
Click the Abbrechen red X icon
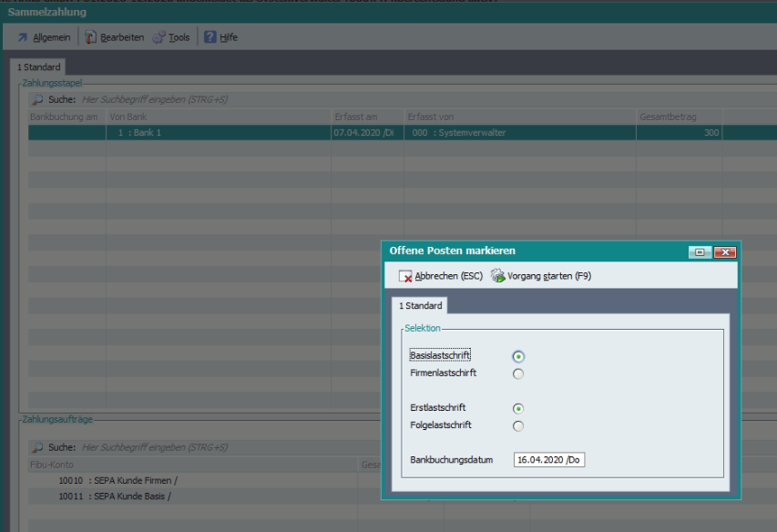tap(405, 276)
